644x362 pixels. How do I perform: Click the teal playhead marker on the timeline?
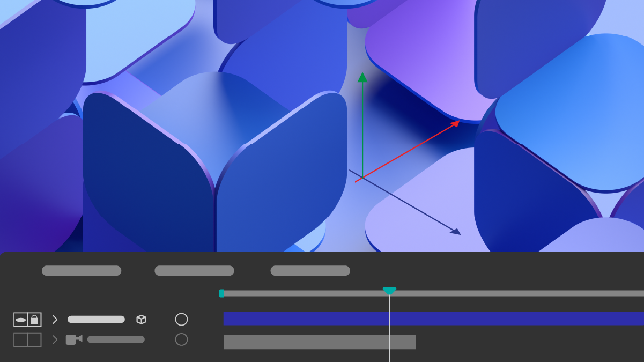point(389,290)
